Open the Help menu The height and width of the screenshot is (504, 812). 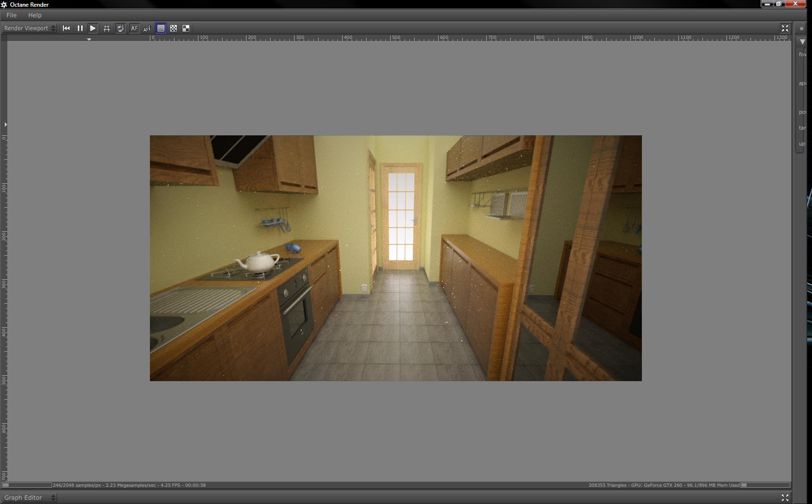pos(35,15)
